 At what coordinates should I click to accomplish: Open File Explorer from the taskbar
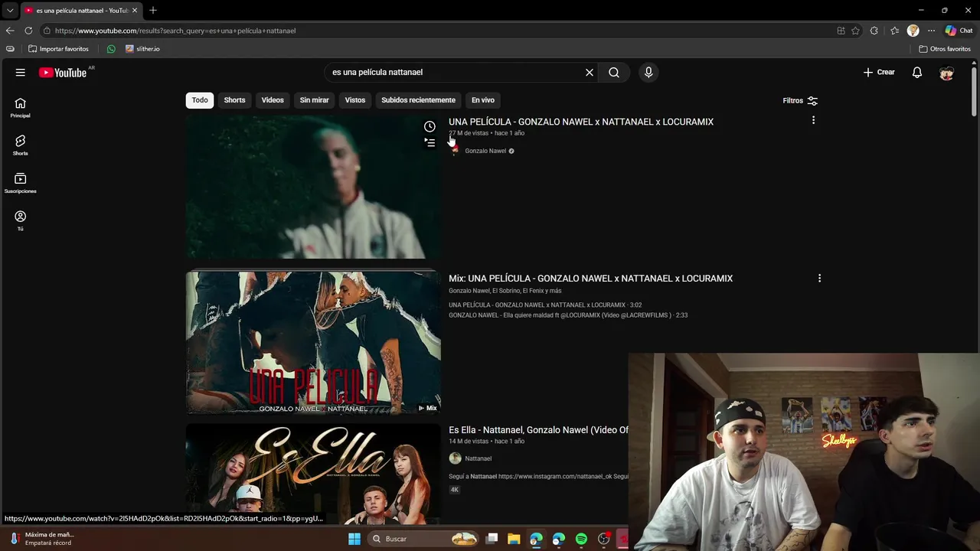514,539
